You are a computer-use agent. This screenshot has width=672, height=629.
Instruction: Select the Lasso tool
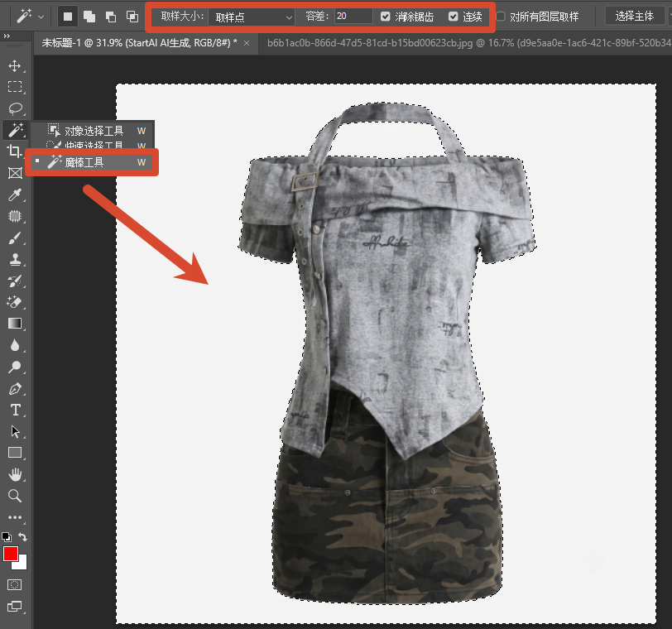15,108
